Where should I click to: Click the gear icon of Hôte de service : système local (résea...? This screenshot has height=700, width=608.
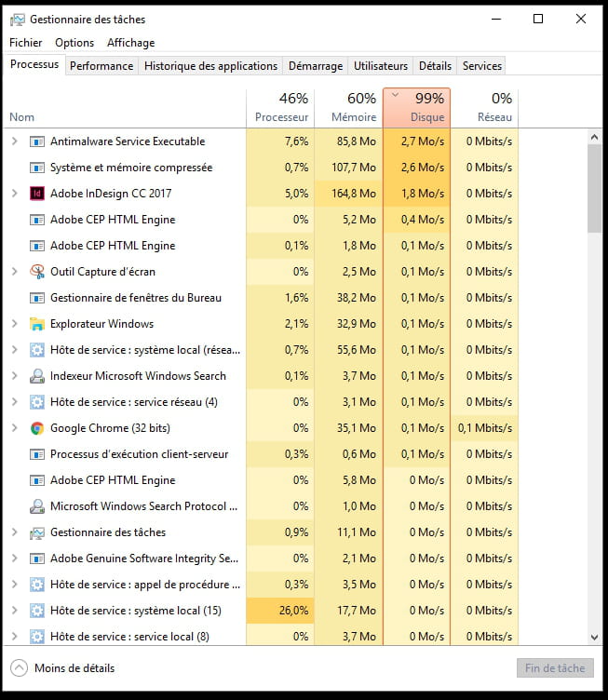coord(37,350)
